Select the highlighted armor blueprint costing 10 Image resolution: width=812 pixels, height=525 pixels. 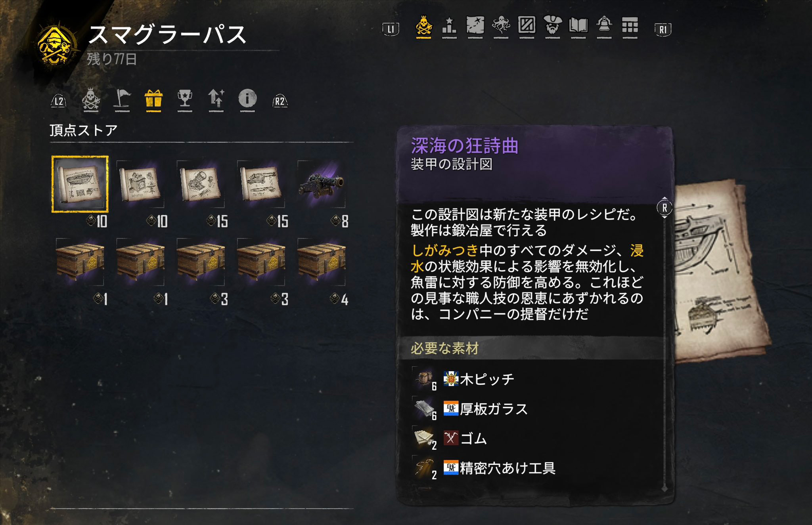pos(80,184)
